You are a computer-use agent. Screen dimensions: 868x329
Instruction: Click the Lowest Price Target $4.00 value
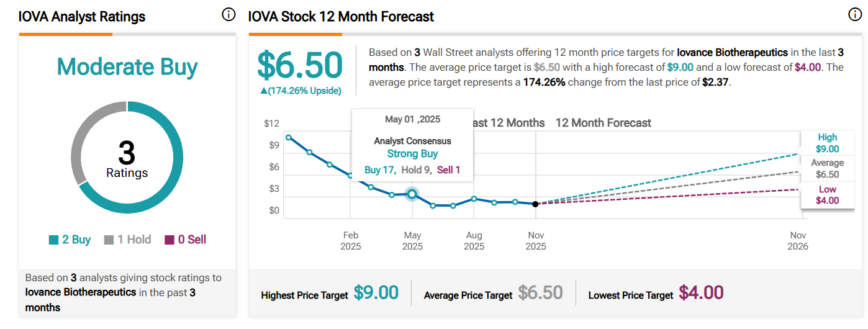pyautogui.click(x=701, y=293)
